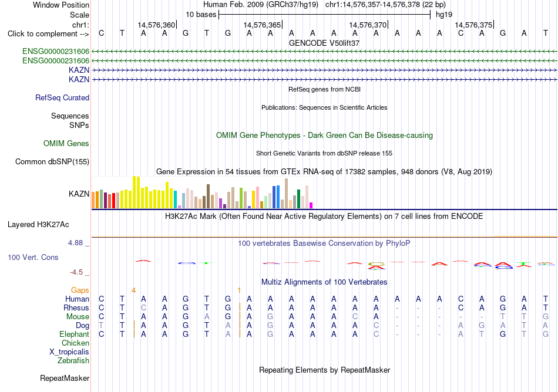Click the 14,576,365 ruler coordinate

coord(263,25)
